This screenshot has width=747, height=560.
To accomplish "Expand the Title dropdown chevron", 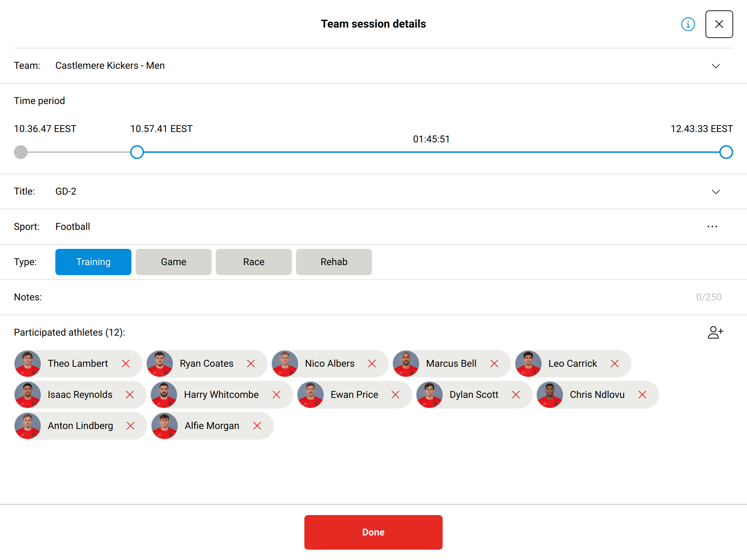I will 716,192.
